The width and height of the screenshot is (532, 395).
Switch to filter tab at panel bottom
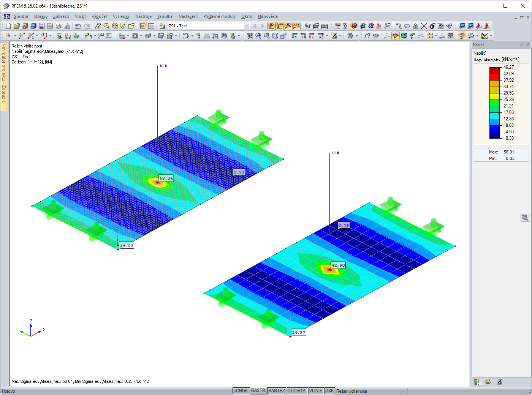(499, 382)
